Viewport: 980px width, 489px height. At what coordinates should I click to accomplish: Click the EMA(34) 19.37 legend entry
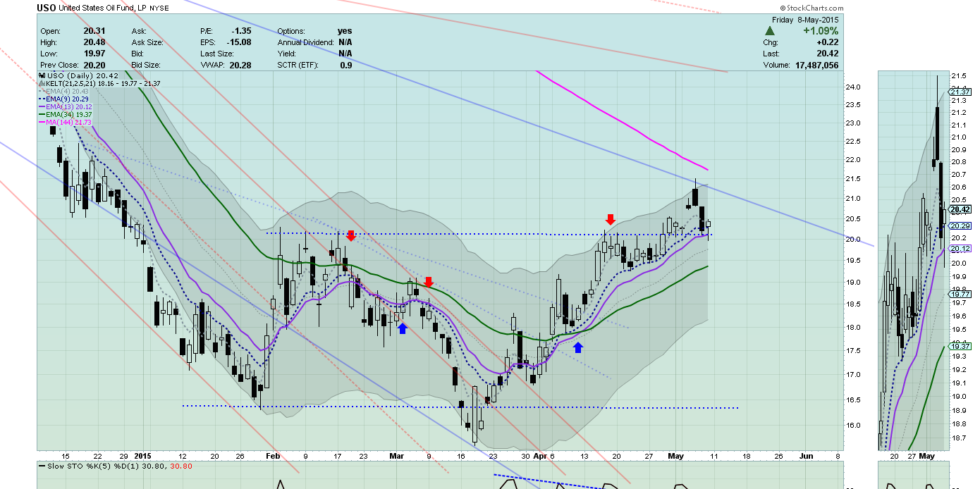pyautogui.click(x=70, y=114)
